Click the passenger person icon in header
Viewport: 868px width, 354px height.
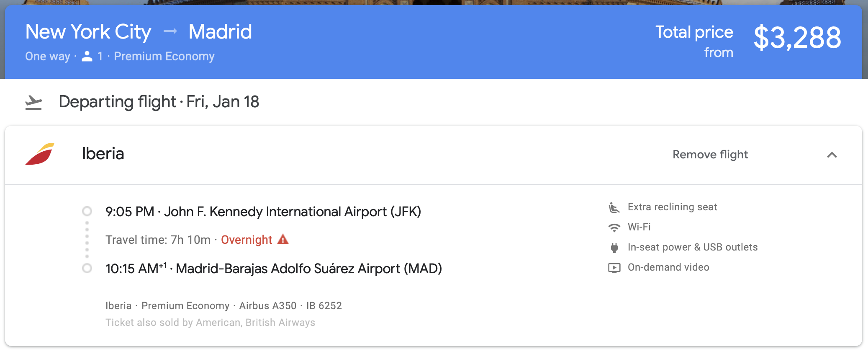pyautogui.click(x=87, y=56)
